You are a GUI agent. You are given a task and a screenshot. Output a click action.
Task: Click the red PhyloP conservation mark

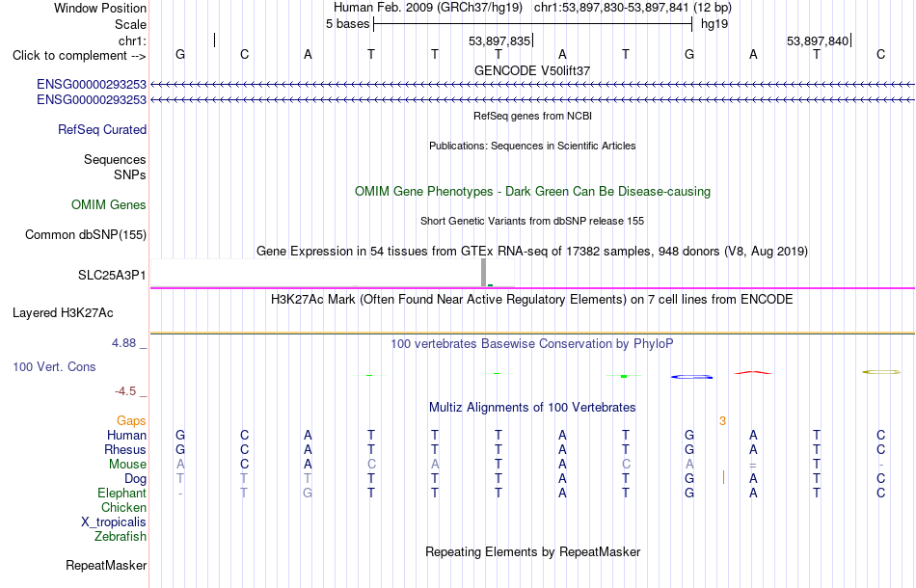pos(752,372)
